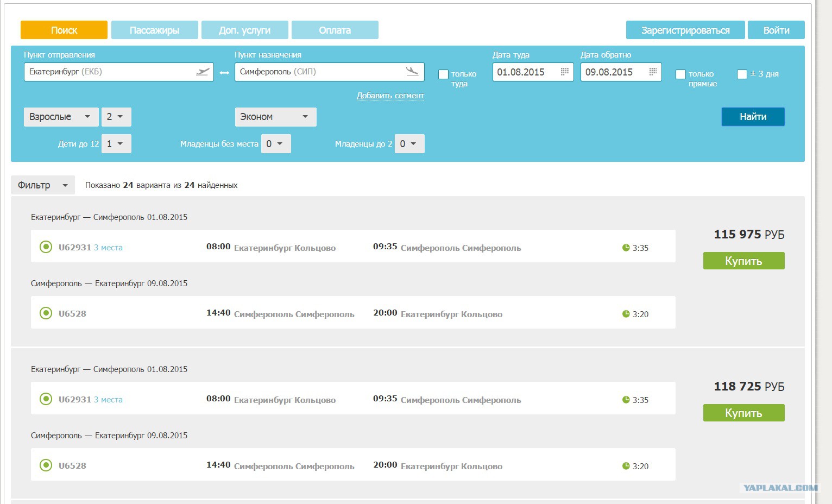This screenshot has height=504, width=832.
Task: Click clock icon in 118 725 option outbound flight
Action: [x=626, y=400]
